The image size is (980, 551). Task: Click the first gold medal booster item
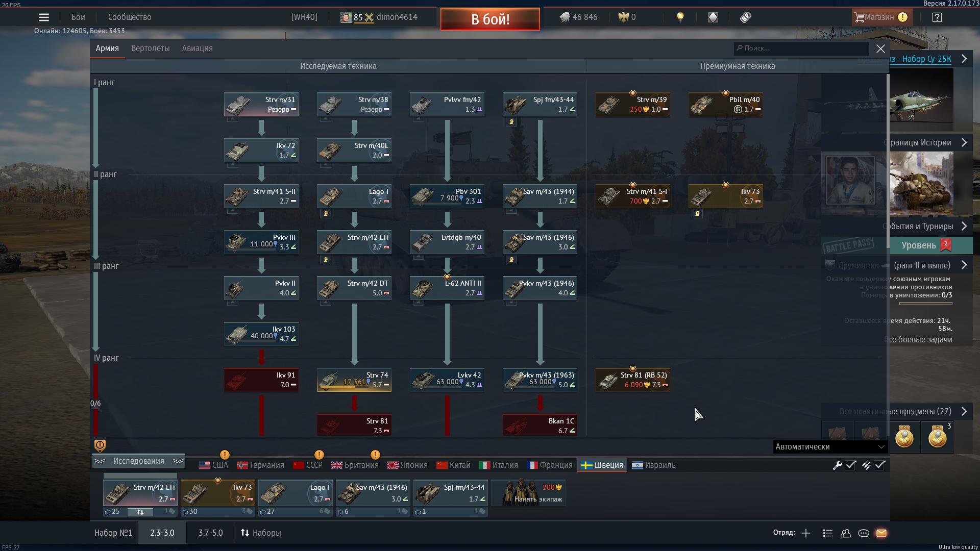(x=904, y=437)
